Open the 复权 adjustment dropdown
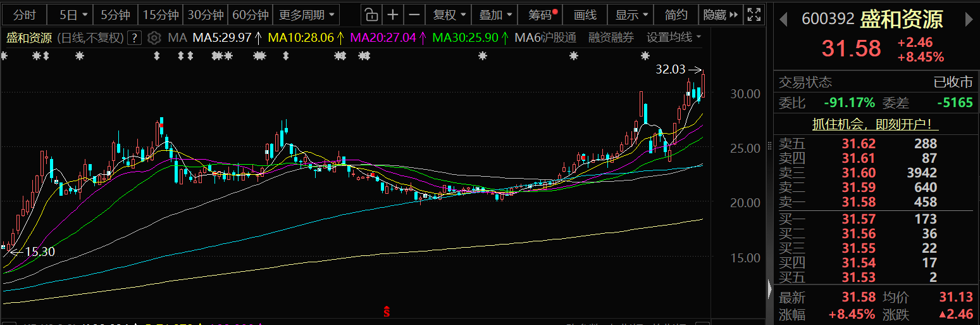Screen dimensions: 980x325 pos(450,15)
